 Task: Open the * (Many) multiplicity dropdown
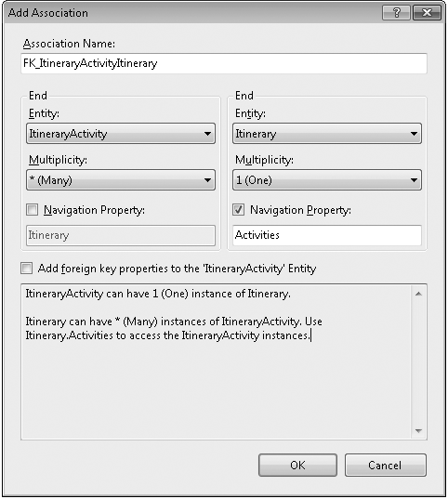pos(121,180)
